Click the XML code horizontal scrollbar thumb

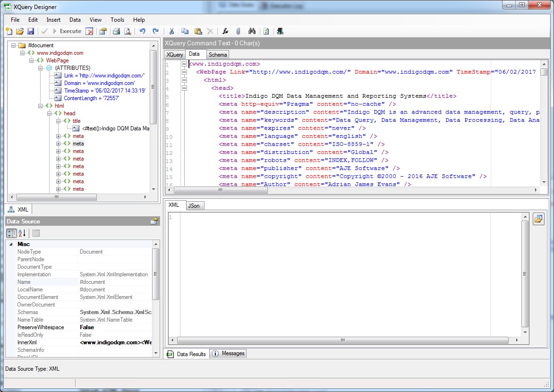click(x=220, y=190)
